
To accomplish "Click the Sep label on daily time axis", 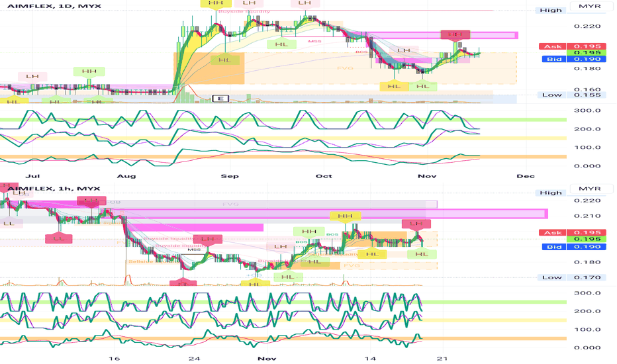I will click(x=230, y=176).
